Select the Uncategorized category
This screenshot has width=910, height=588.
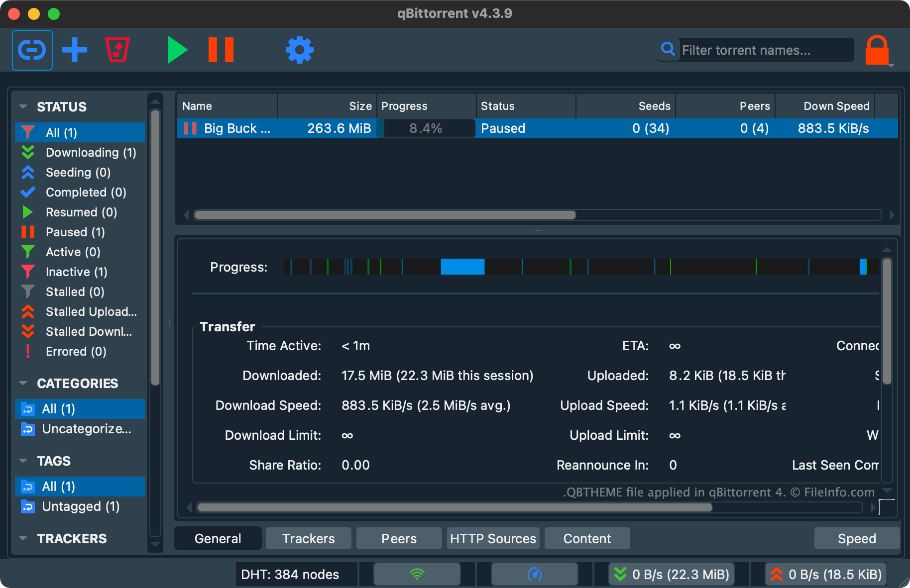click(x=80, y=429)
